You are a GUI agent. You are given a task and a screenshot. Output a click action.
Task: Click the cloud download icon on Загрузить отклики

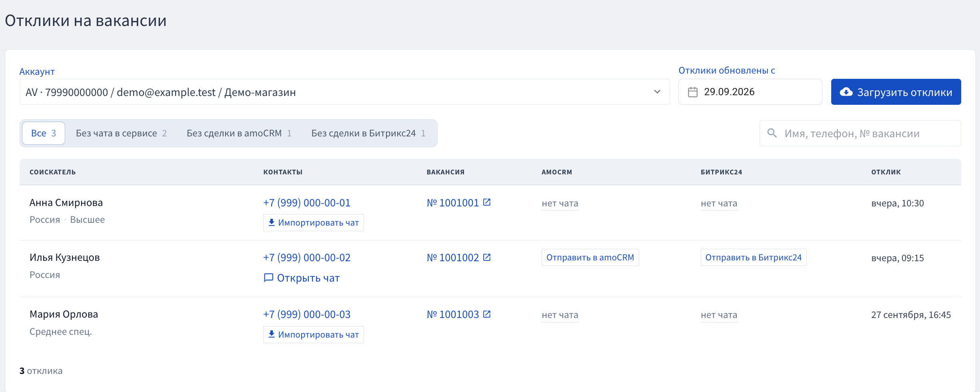[846, 92]
